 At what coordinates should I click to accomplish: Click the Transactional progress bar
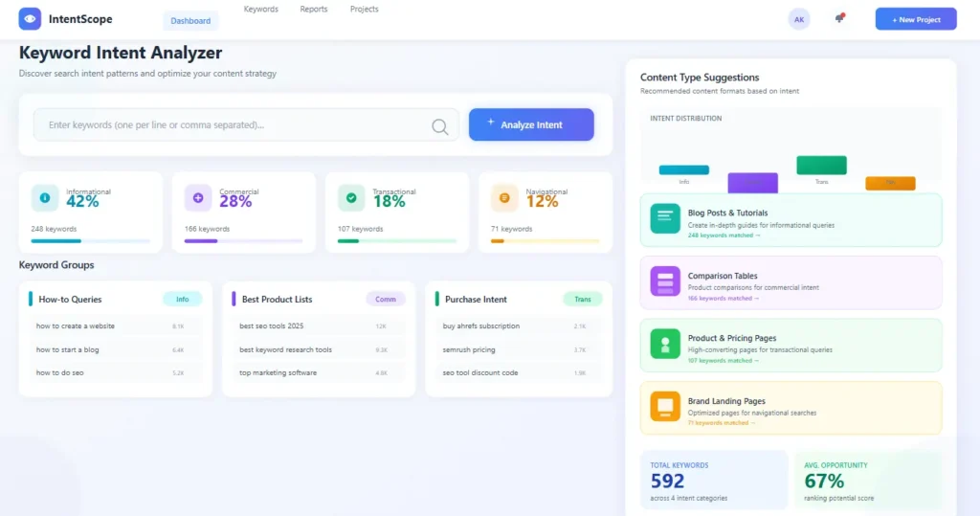397,241
